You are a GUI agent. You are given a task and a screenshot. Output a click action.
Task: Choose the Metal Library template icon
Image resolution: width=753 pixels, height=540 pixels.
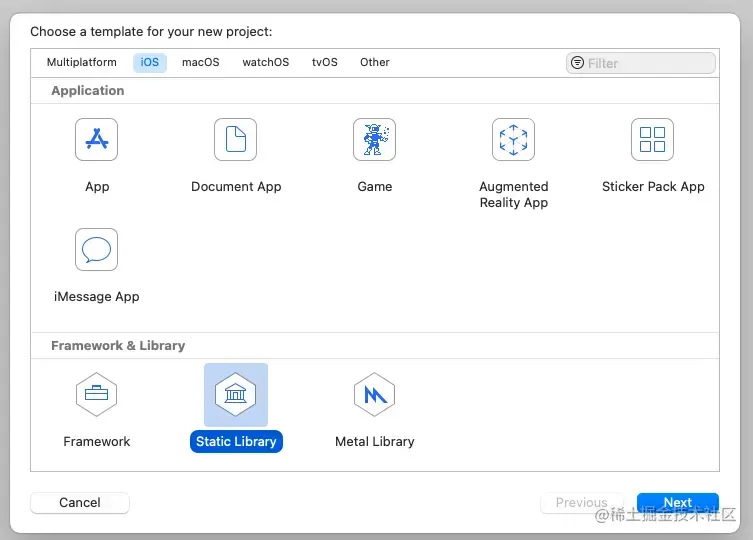(375, 394)
